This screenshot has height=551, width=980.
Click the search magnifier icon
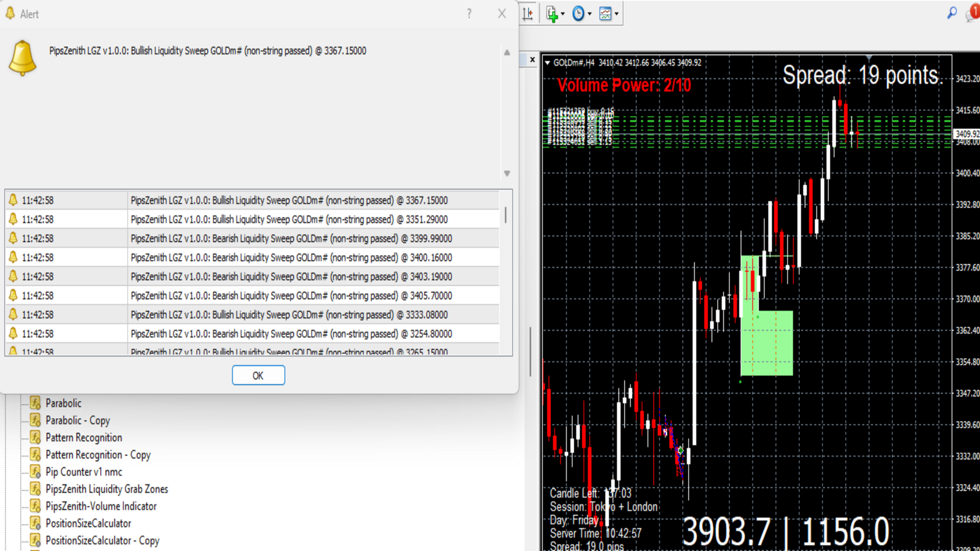[952, 13]
